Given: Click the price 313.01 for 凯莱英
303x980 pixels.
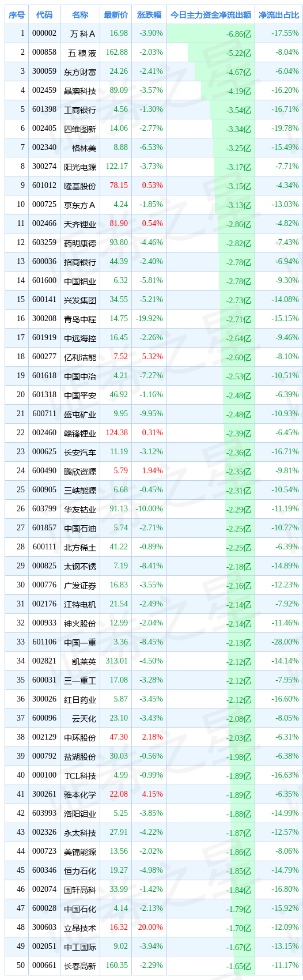Looking at the screenshot, I should click(x=117, y=661).
